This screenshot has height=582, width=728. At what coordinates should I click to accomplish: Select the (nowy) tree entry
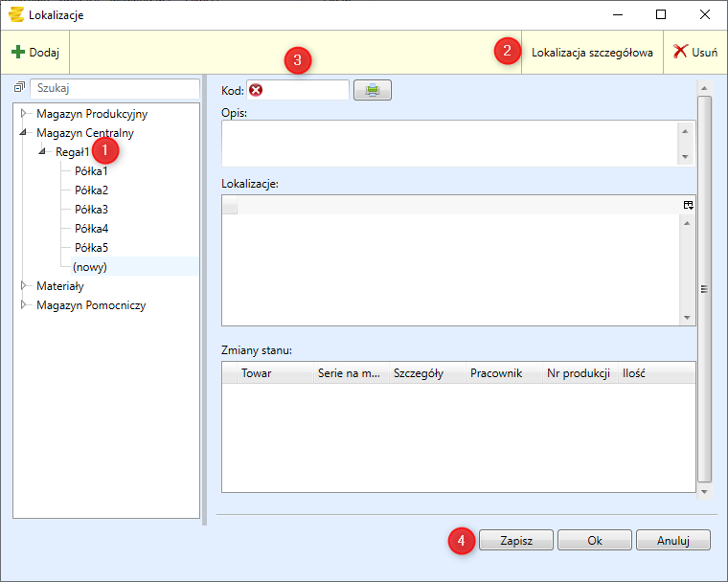pyautogui.click(x=89, y=267)
